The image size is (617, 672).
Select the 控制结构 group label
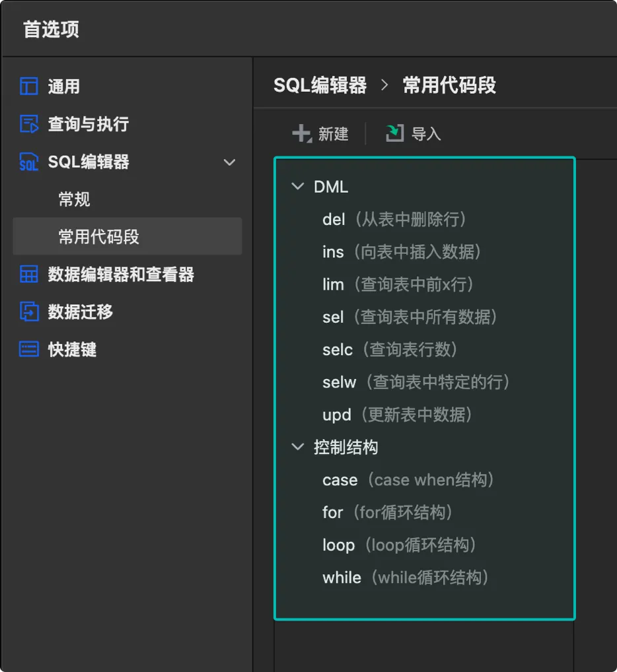[345, 447]
